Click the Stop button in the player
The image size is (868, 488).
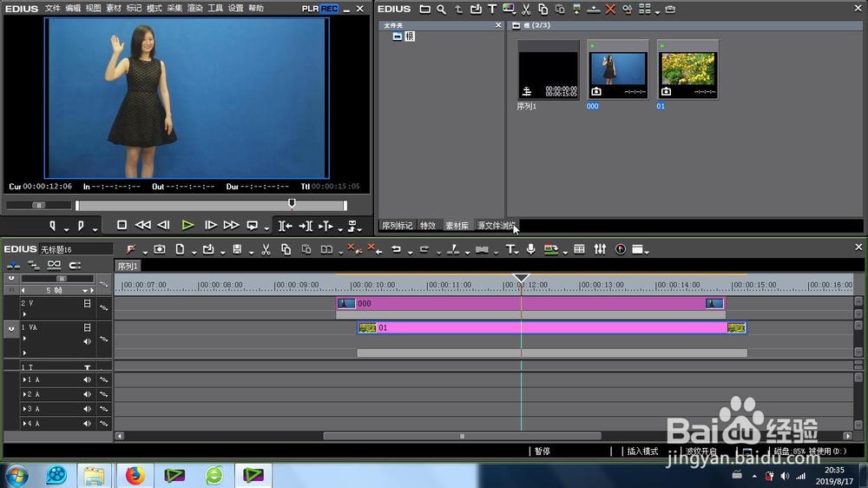tap(122, 225)
